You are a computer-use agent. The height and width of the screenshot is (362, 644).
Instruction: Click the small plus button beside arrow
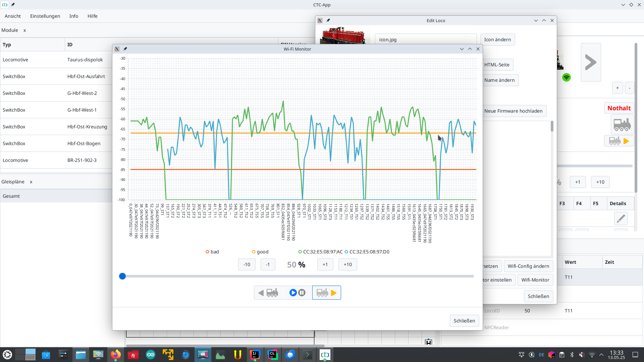coord(617,88)
